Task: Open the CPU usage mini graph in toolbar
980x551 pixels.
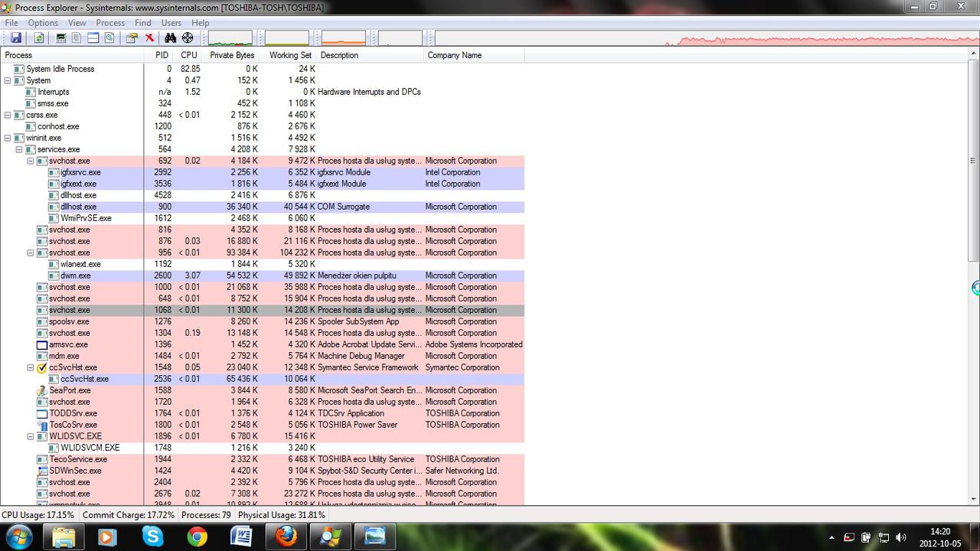Action: (230, 38)
